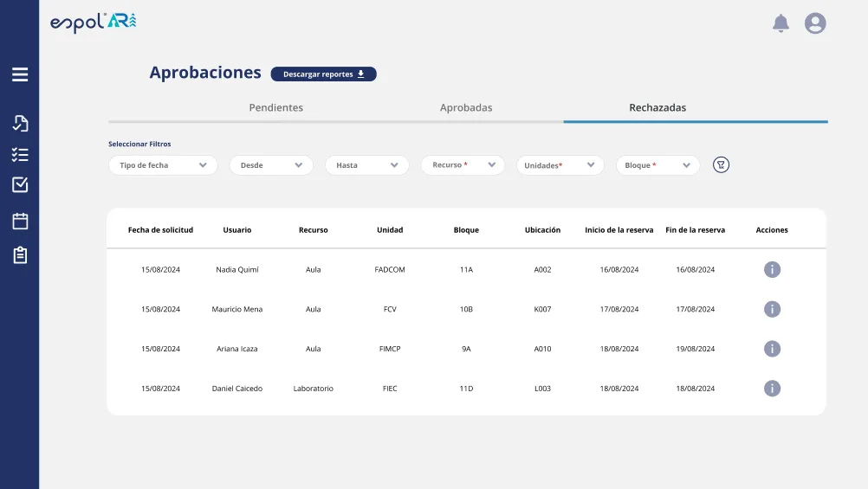Click the document request sidebar icon

(20, 124)
